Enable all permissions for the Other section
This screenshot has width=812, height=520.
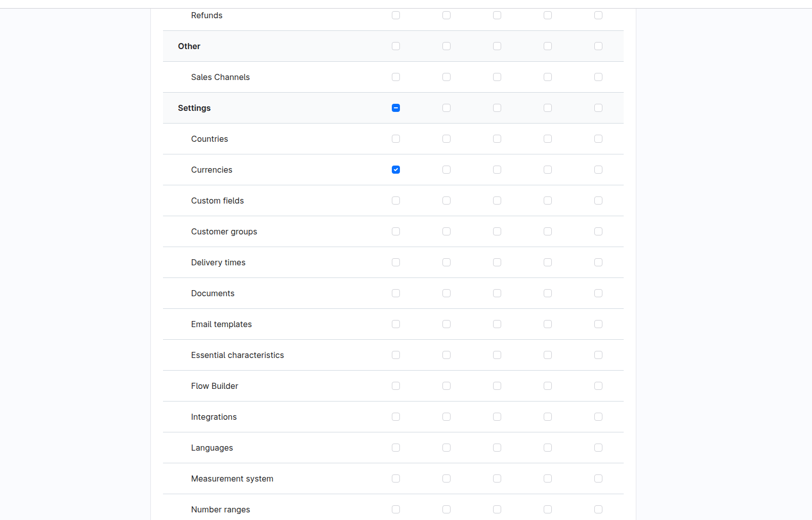(598, 46)
